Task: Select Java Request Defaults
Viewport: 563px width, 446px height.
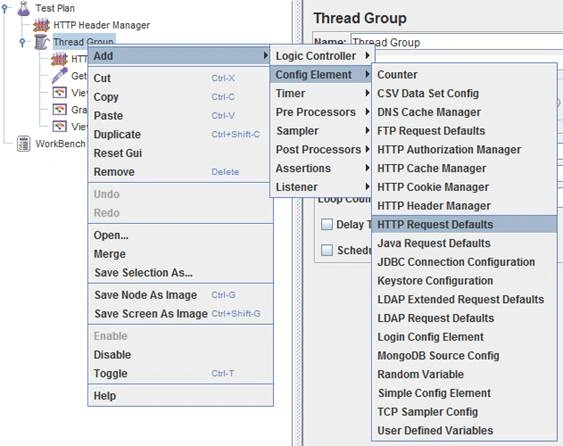Action: coord(464,243)
